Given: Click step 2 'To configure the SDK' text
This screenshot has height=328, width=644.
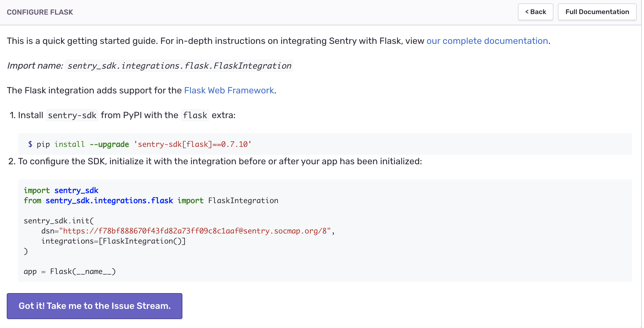Looking at the screenshot, I should (220, 161).
